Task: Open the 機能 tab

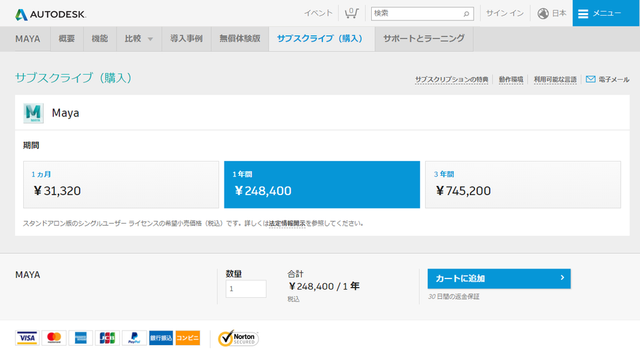Action: tap(100, 39)
